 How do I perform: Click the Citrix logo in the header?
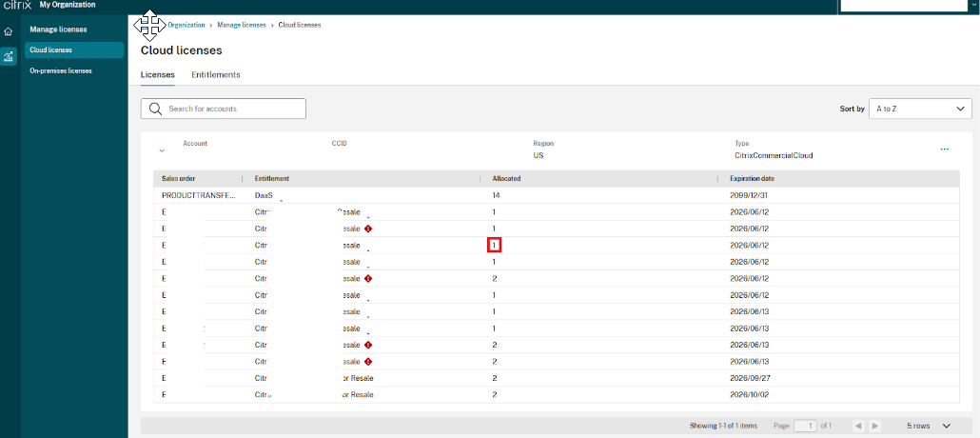coord(16,5)
